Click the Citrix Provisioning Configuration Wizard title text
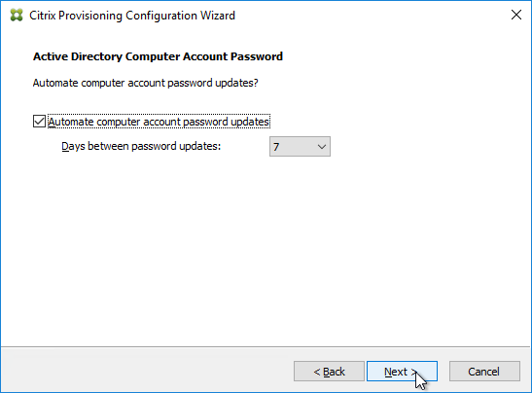 click(x=132, y=16)
